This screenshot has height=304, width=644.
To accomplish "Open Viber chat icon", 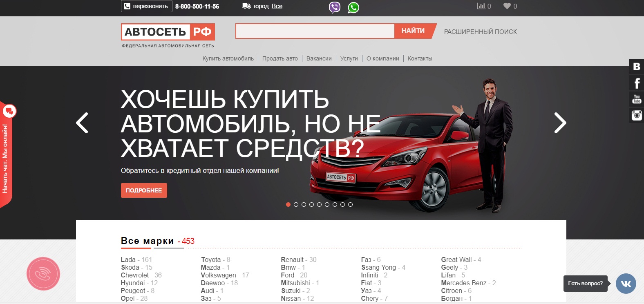I will click(335, 7).
